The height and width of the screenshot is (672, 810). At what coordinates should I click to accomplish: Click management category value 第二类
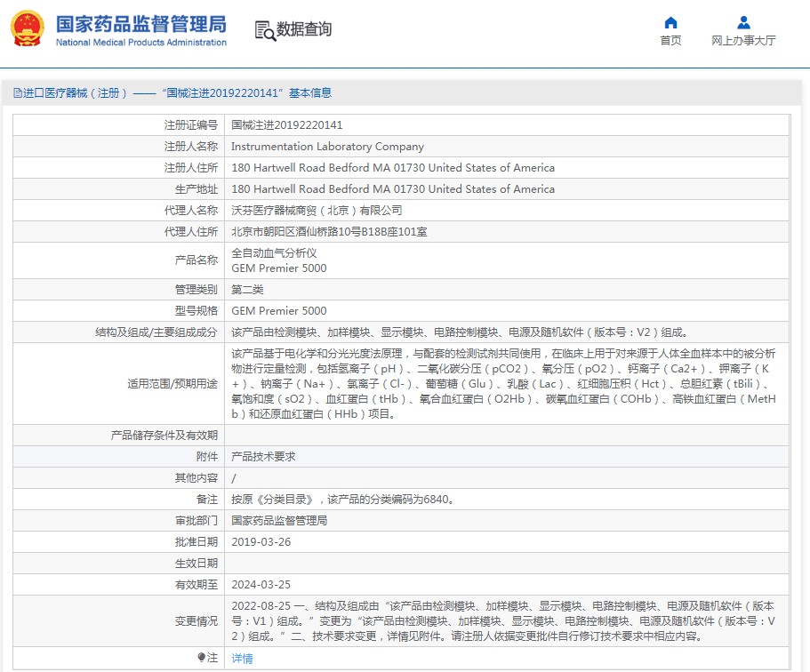coord(247,289)
